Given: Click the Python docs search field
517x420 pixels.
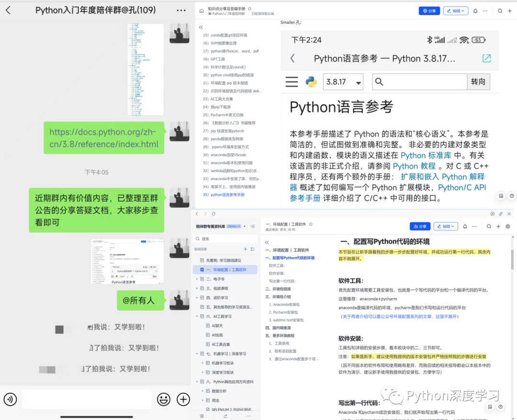Looking at the screenshot, I should pyautogui.click(x=420, y=82).
